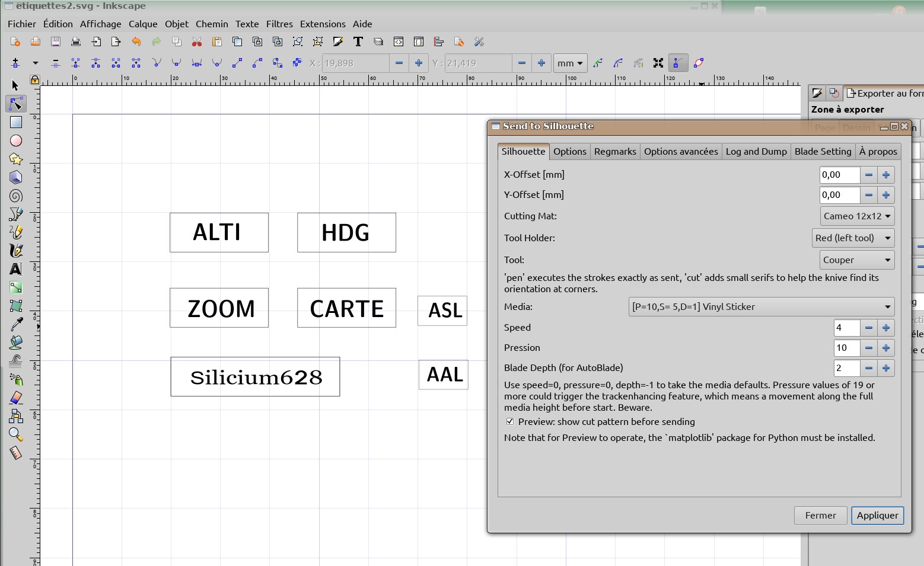Open the mm units dropdown
Image resolution: width=924 pixels, height=566 pixels.
[571, 63]
